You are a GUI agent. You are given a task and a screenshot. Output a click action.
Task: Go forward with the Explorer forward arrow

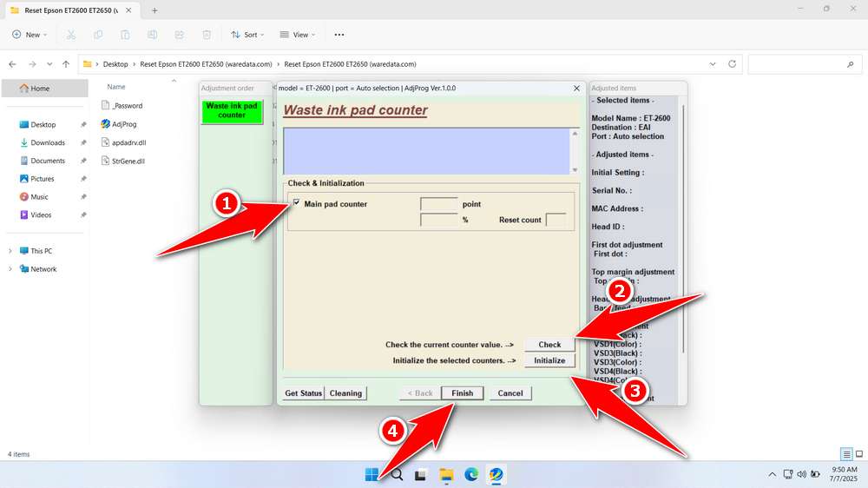32,64
